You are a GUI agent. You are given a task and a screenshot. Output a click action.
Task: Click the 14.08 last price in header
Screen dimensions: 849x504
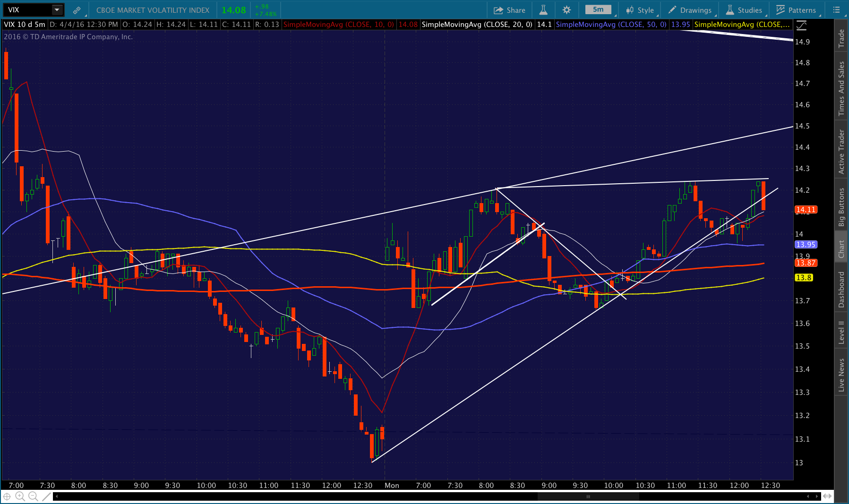point(234,10)
